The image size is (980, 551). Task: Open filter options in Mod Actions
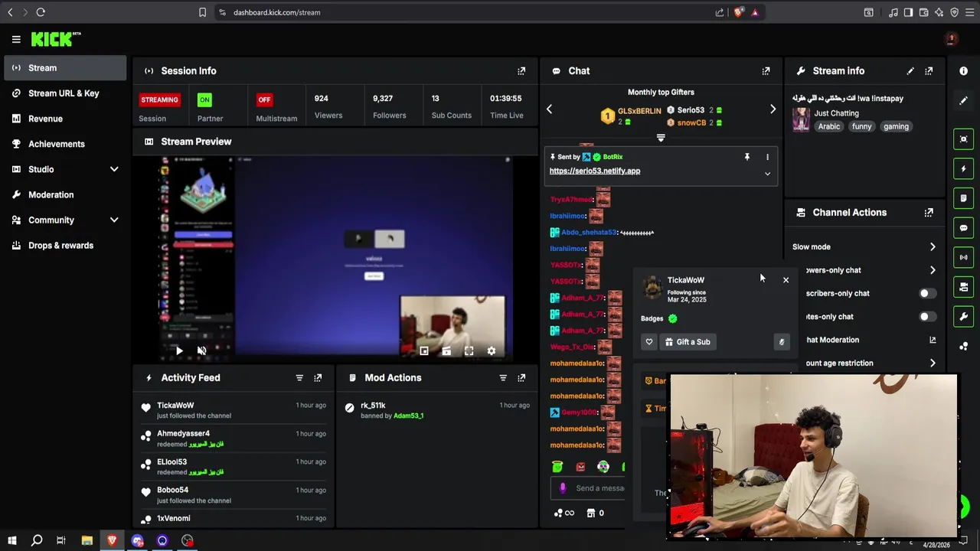503,378
